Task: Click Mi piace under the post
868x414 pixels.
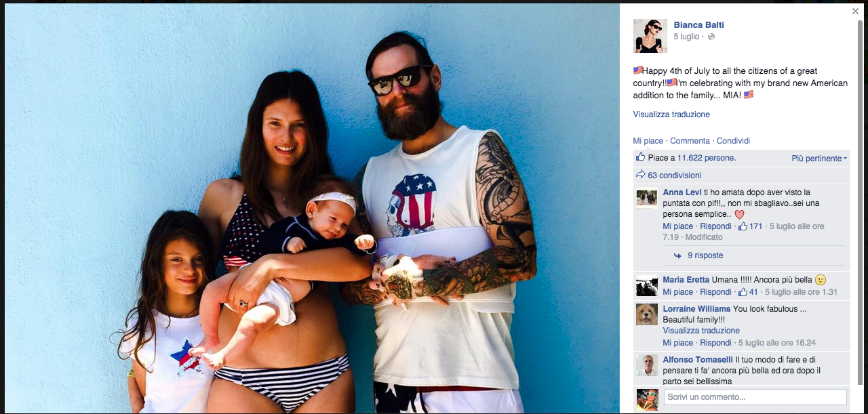Action: click(648, 141)
